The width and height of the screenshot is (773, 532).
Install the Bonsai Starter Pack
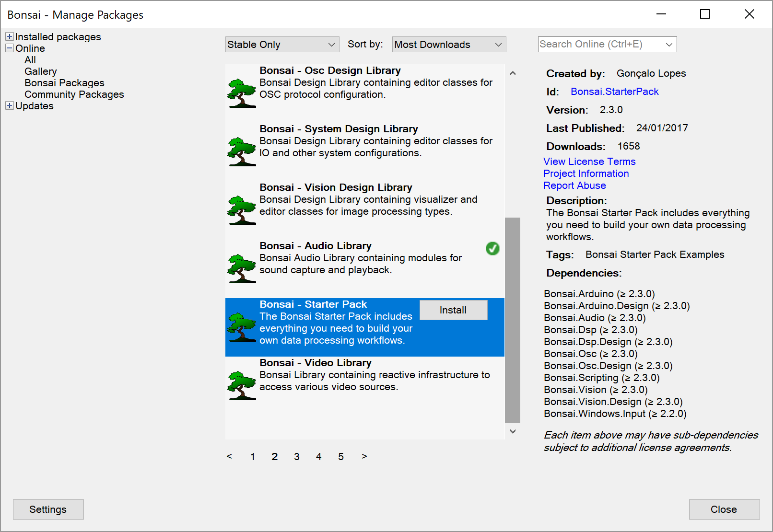click(453, 310)
